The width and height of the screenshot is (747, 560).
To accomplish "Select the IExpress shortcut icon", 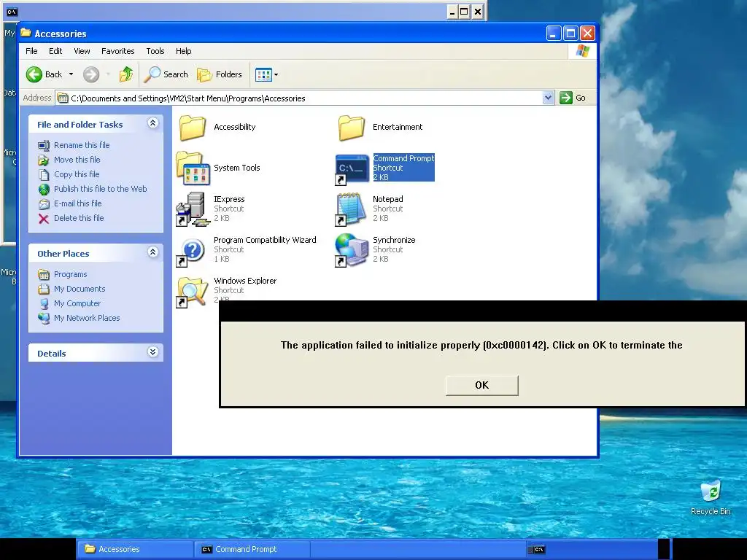I will (193, 209).
